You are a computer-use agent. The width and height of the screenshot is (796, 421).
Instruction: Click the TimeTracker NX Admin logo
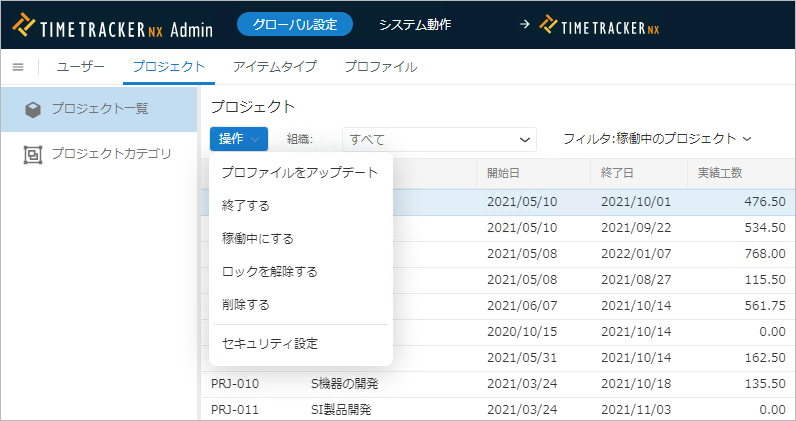pyautogui.click(x=112, y=28)
